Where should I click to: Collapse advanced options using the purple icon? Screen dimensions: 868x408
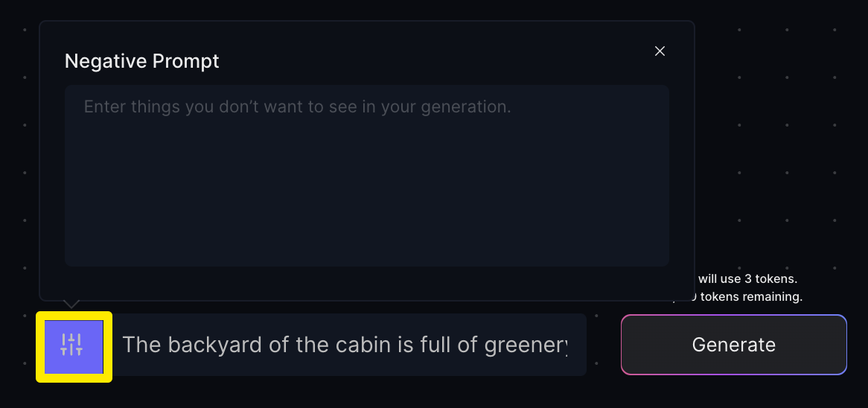tap(73, 346)
